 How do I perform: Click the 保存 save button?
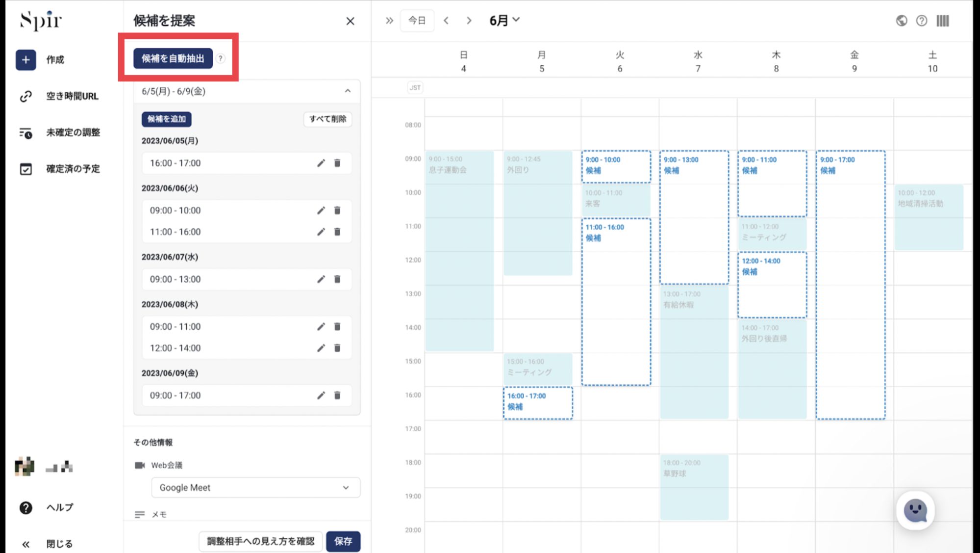coord(343,541)
